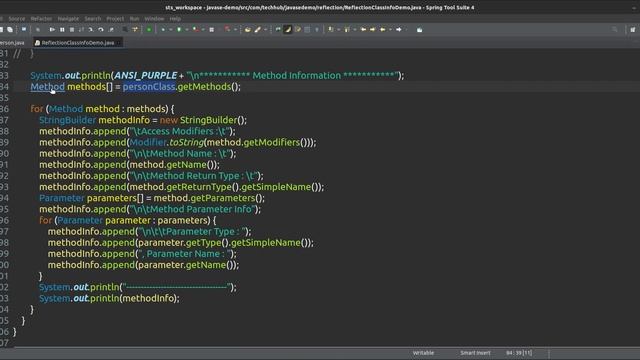This screenshot has width=640, height=360.
Task: Click the Suspend debug icon
Action: click(62, 29)
